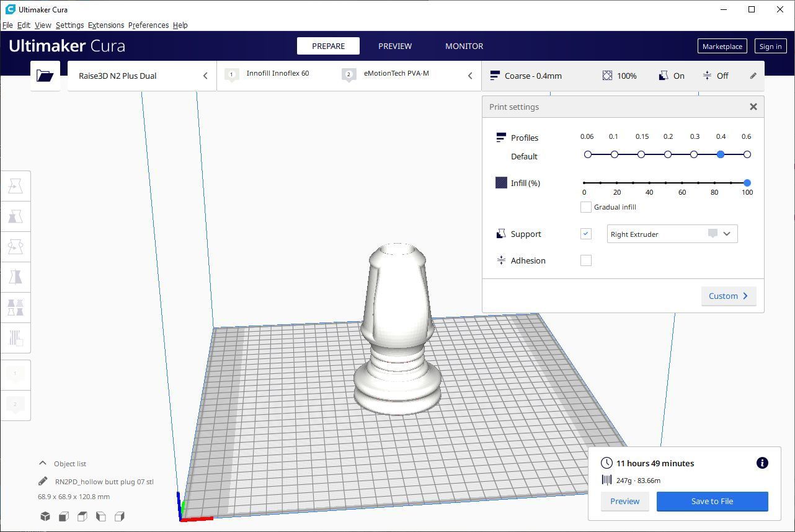The width and height of the screenshot is (795, 532).
Task: Enable the Gradual infill checkbox
Action: pyautogui.click(x=585, y=207)
